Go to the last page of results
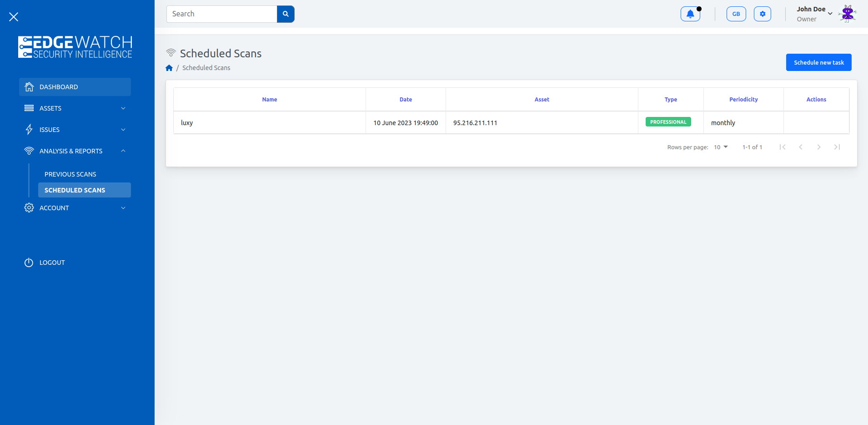Screen dimensions: 868x425 pos(837,147)
